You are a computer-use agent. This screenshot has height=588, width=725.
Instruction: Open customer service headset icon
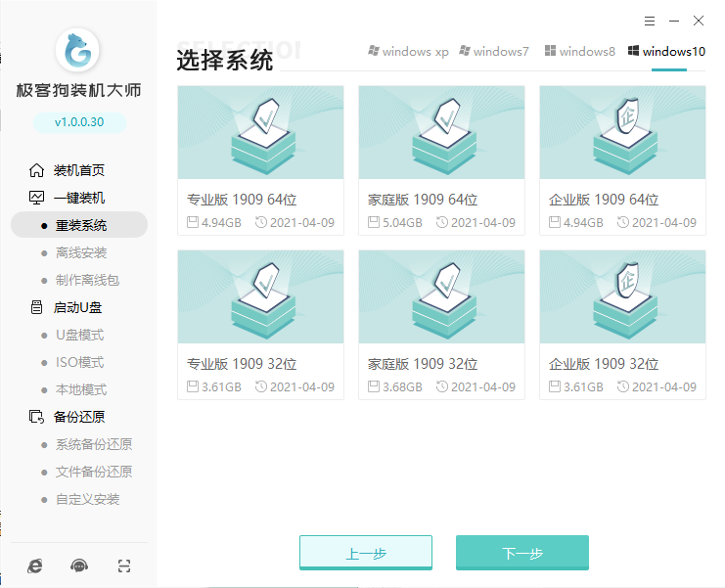tap(79, 565)
